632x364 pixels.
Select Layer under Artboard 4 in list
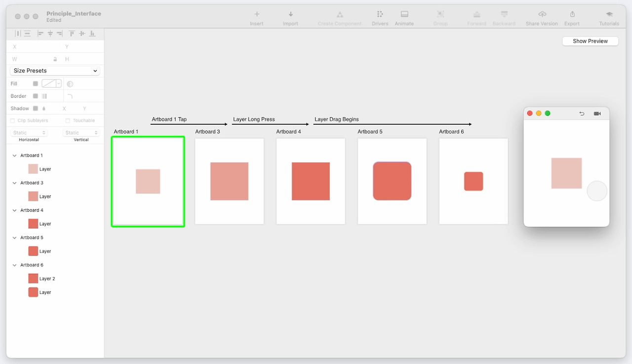[x=45, y=224]
